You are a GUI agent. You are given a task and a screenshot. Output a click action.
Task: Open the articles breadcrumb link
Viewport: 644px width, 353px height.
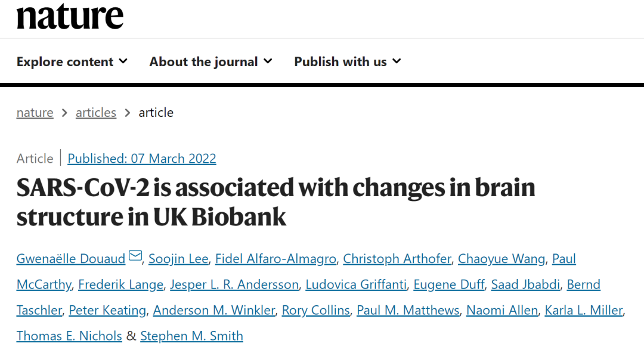[95, 113]
